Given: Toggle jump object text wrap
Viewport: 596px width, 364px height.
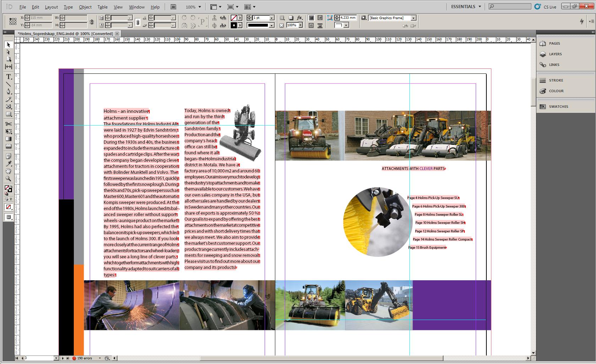Looking at the screenshot, I should click(x=320, y=25).
